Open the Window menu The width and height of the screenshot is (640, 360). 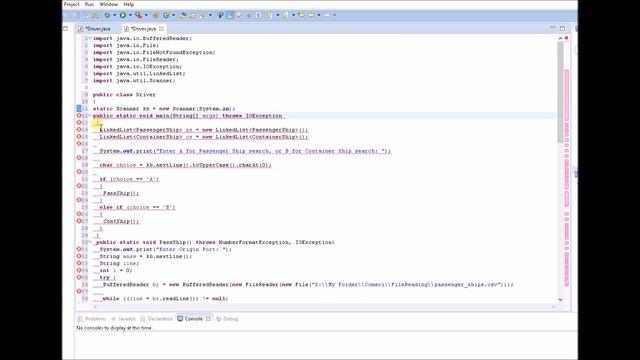(x=109, y=4)
